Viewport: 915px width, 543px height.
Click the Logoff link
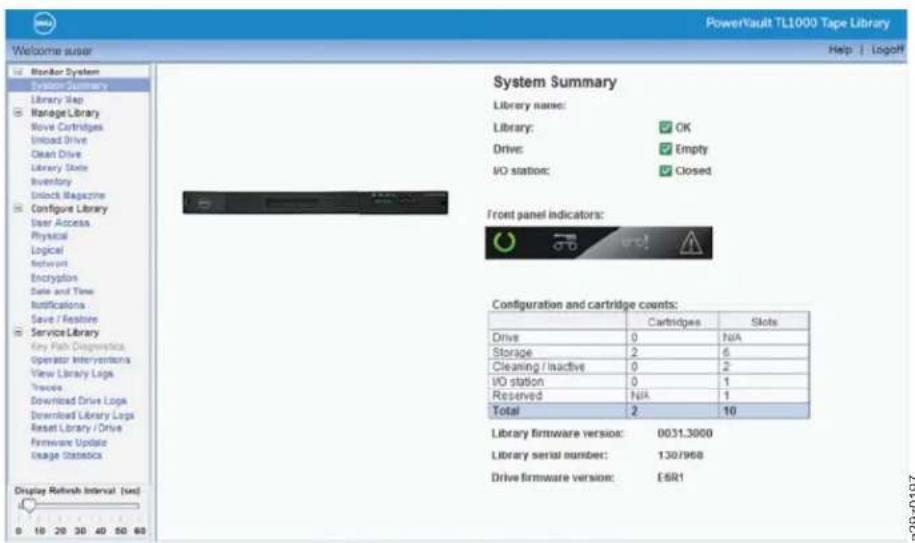(887, 50)
